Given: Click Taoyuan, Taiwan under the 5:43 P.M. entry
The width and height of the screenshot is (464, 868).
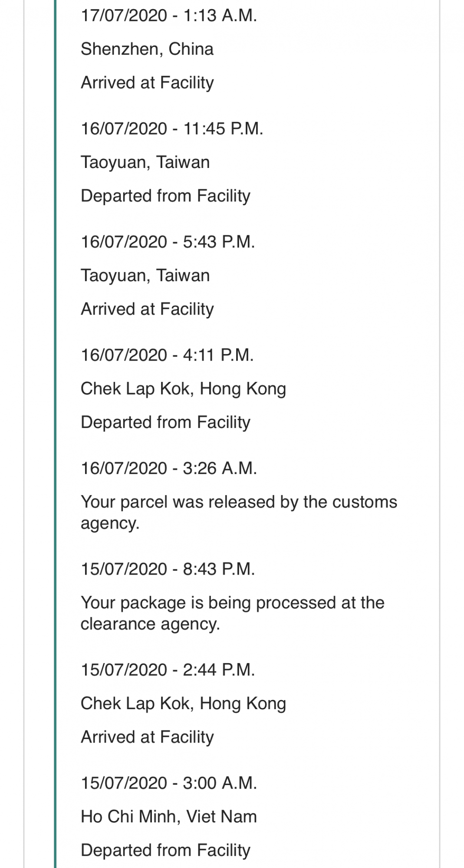Looking at the screenshot, I should click(145, 276).
